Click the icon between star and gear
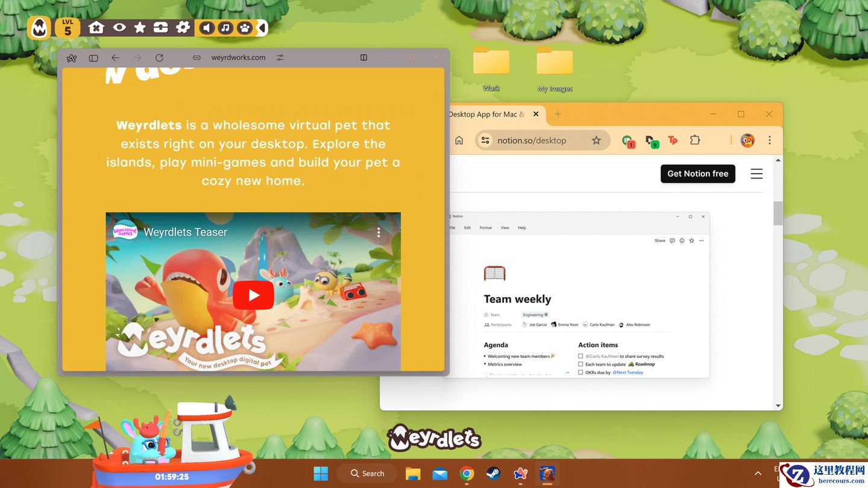This screenshot has width=868, height=488. [160, 28]
